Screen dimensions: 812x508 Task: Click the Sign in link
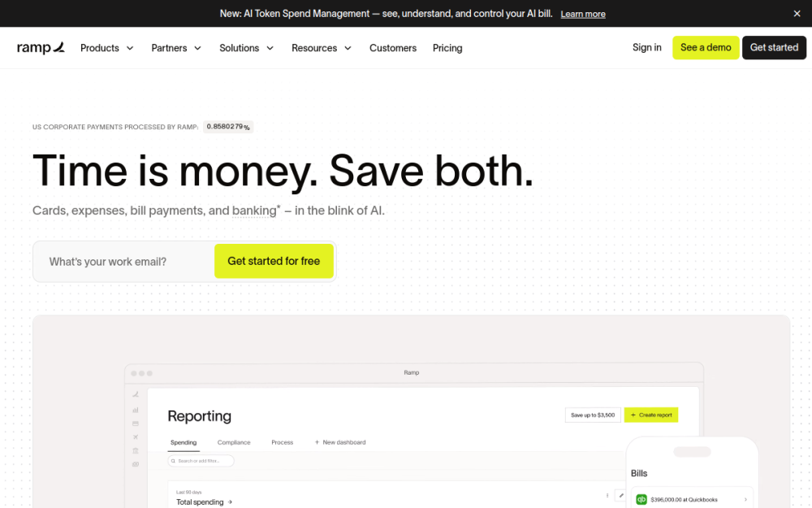point(647,47)
